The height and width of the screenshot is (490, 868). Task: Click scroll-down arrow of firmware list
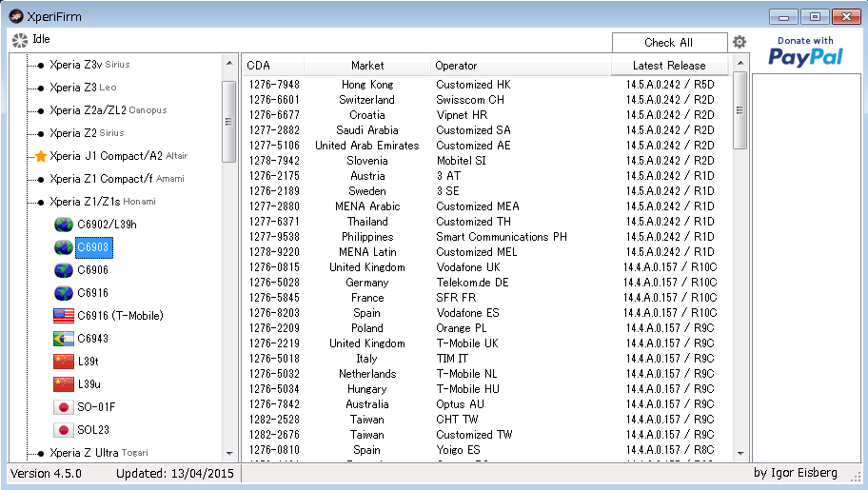pos(740,454)
